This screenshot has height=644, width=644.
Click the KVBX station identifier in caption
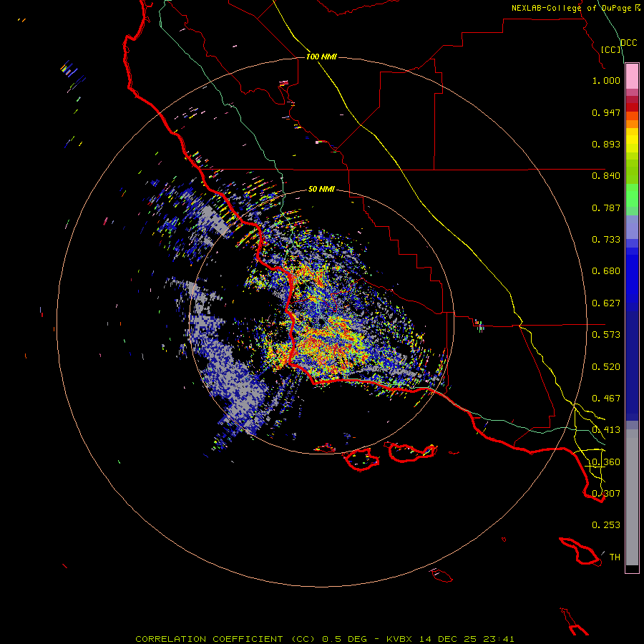tap(399, 639)
